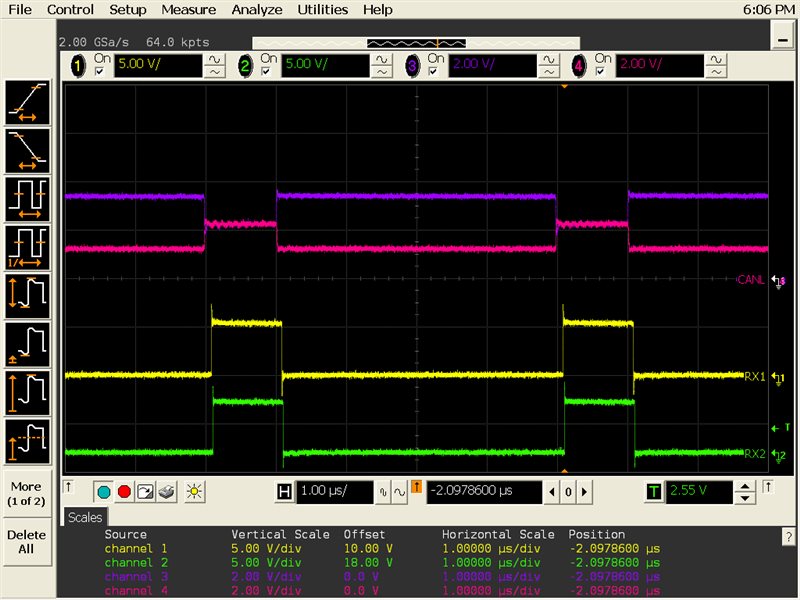800x600 pixels.
Task: Open the Utilities menu
Action: 322,9
